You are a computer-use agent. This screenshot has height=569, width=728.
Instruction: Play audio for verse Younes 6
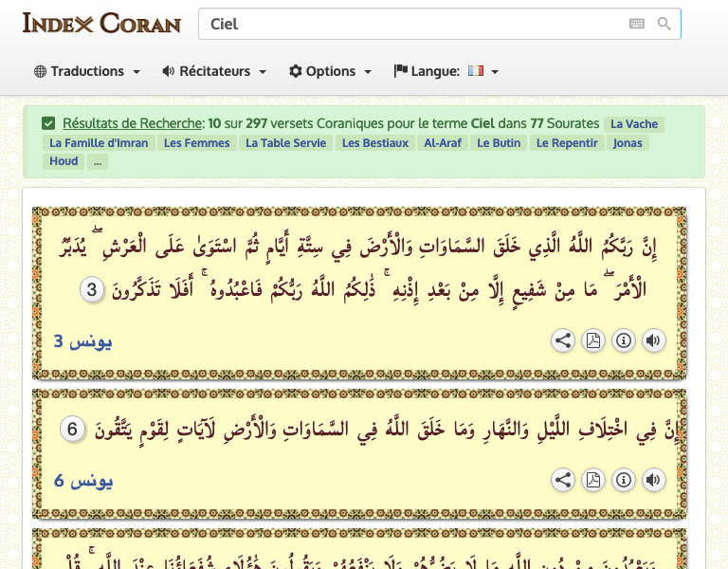(x=654, y=480)
